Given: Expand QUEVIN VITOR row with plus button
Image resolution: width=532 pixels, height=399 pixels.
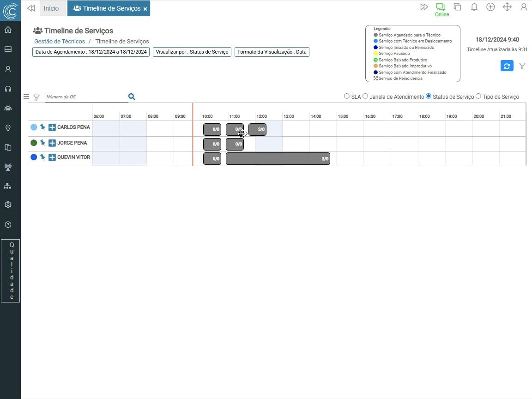Looking at the screenshot, I should pos(52,157).
